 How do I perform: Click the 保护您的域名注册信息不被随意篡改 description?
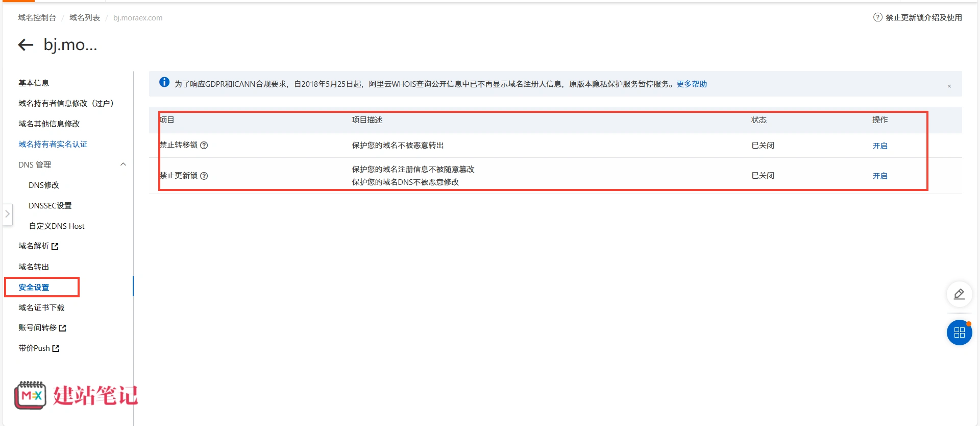(x=413, y=169)
